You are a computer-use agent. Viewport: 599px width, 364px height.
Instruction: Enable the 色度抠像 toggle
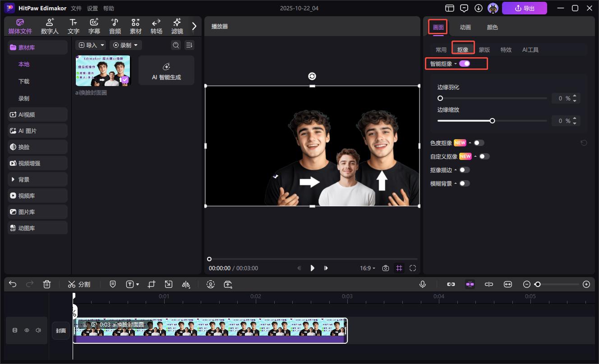[479, 143]
